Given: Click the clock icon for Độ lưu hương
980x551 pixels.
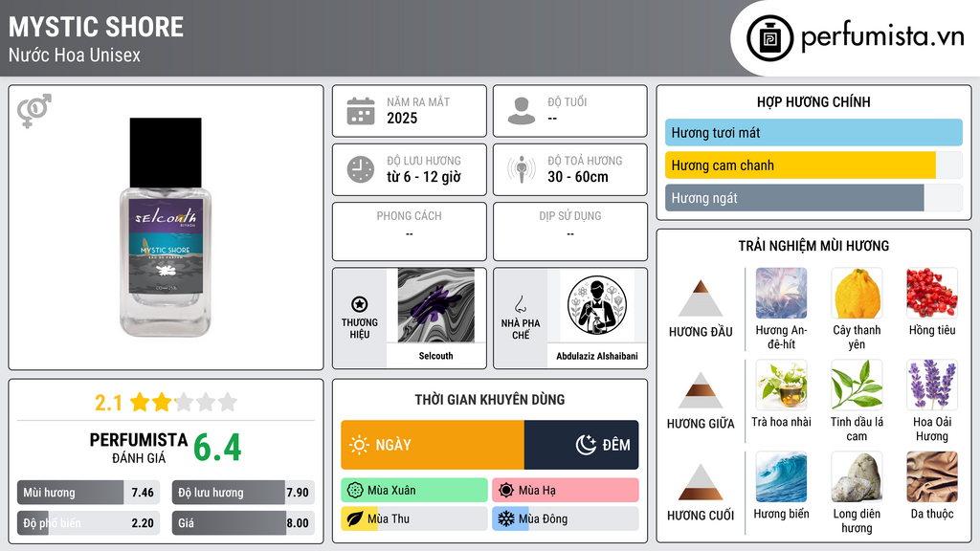Looking at the screenshot, I should coord(361,169).
